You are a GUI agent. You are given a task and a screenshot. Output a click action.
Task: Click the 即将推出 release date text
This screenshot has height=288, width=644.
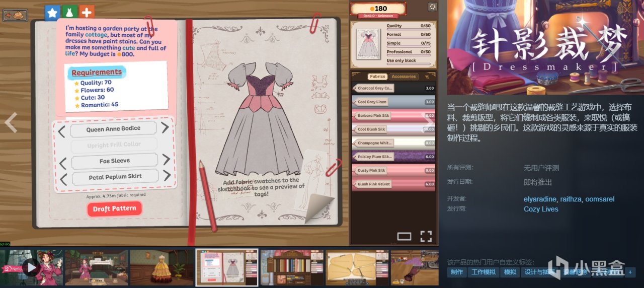tap(538, 182)
